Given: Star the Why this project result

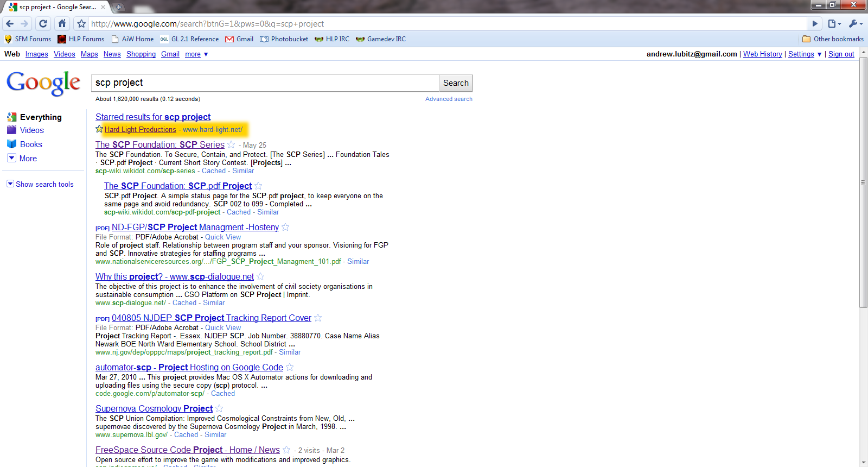Looking at the screenshot, I should tap(260, 276).
